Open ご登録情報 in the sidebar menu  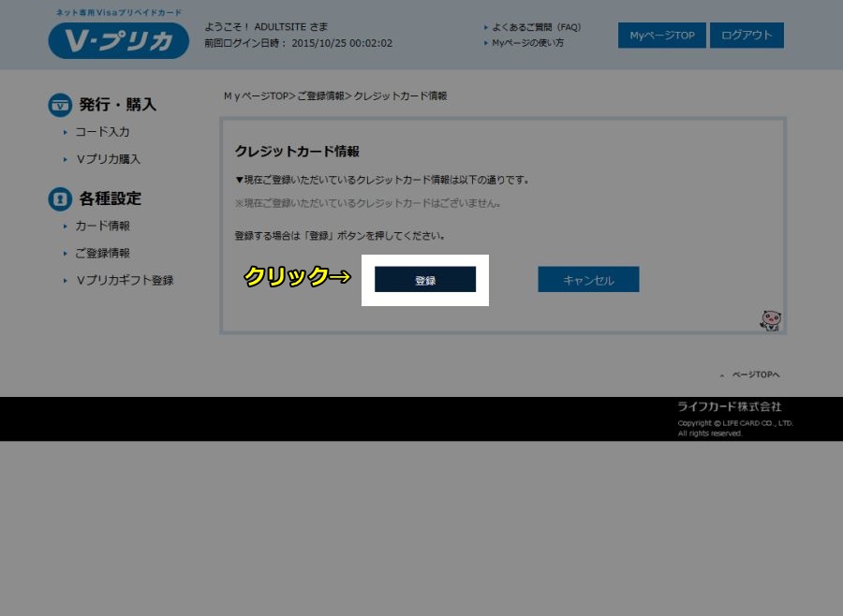102,253
